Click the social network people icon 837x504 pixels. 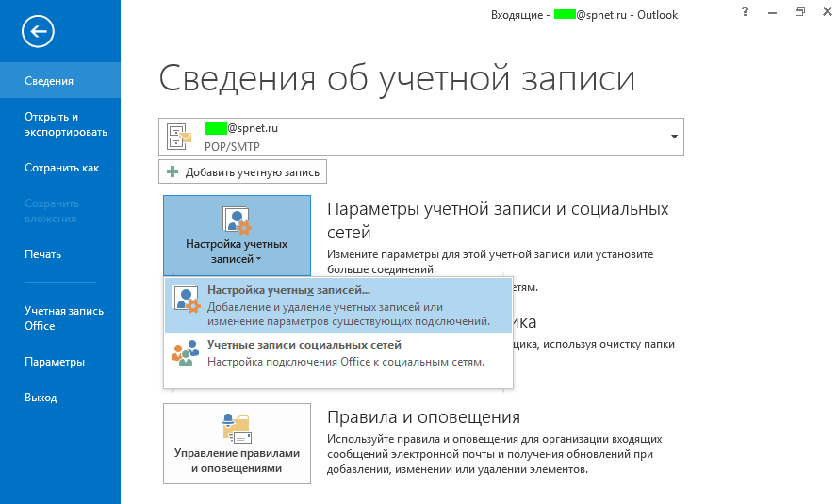(186, 353)
